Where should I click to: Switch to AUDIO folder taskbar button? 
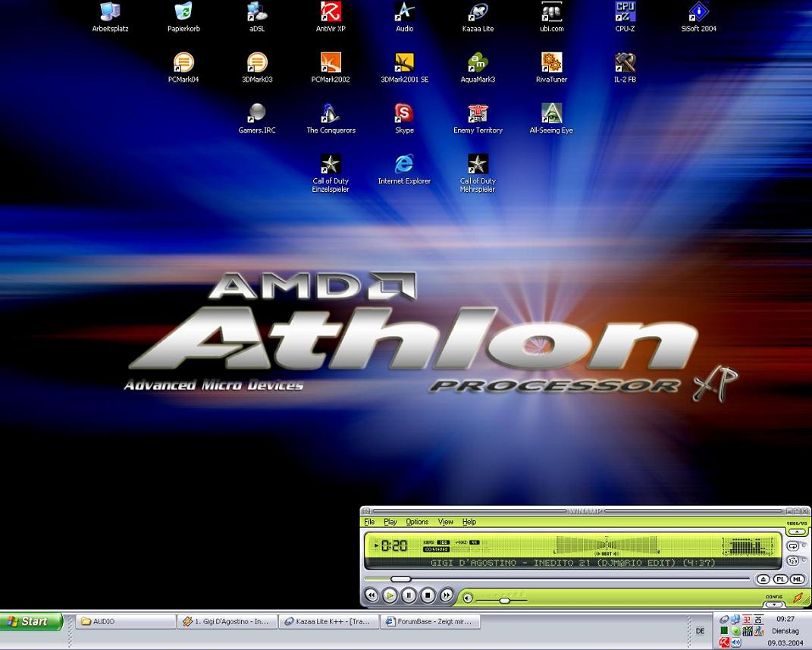[126, 621]
